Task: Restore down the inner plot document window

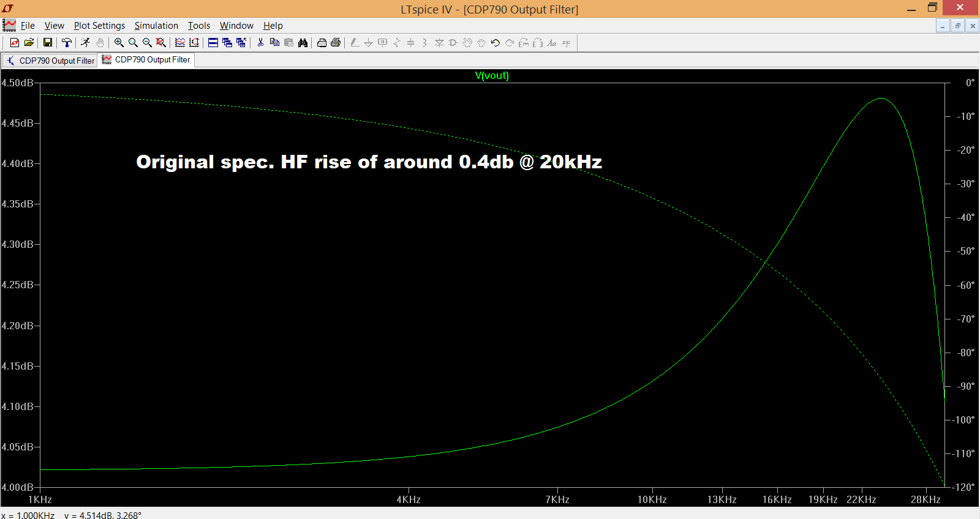Action: point(958,26)
